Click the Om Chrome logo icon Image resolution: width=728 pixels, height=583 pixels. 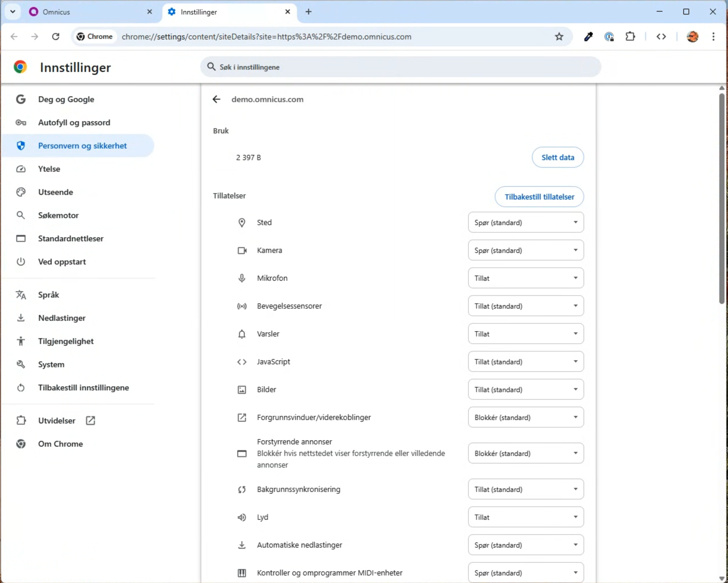[21, 444]
